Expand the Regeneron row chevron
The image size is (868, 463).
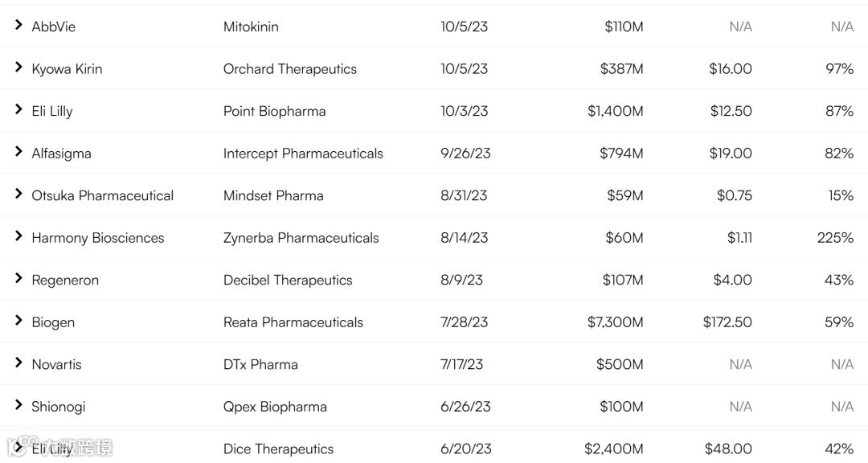[18, 279]
